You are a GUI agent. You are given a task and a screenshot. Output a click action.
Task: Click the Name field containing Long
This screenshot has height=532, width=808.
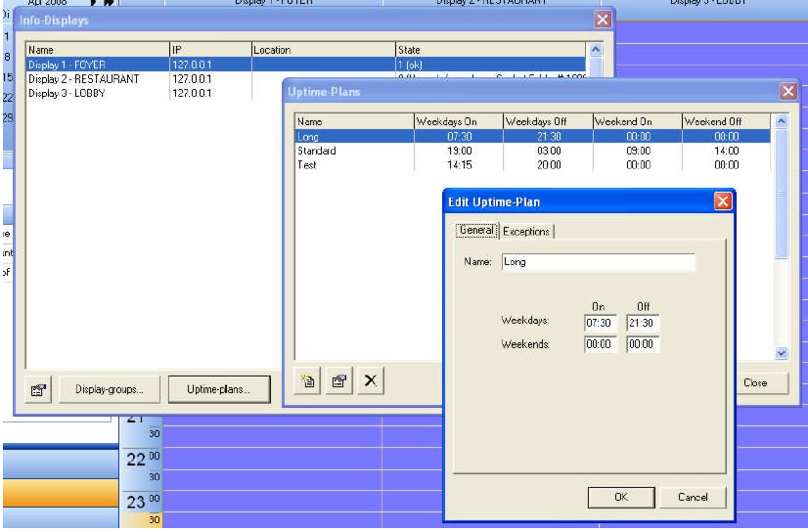[x=598, y=262]
